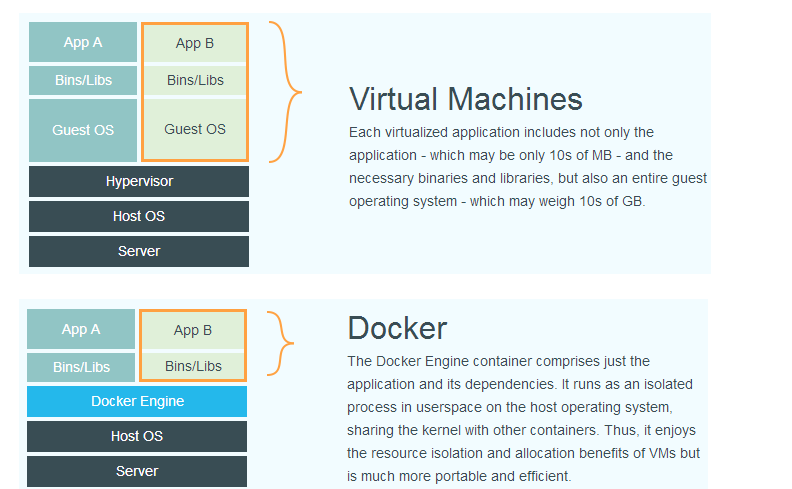Click the Host OS bar below Hypervisor
The height and width of the screenshot is (489, 792).
point(139,216)
